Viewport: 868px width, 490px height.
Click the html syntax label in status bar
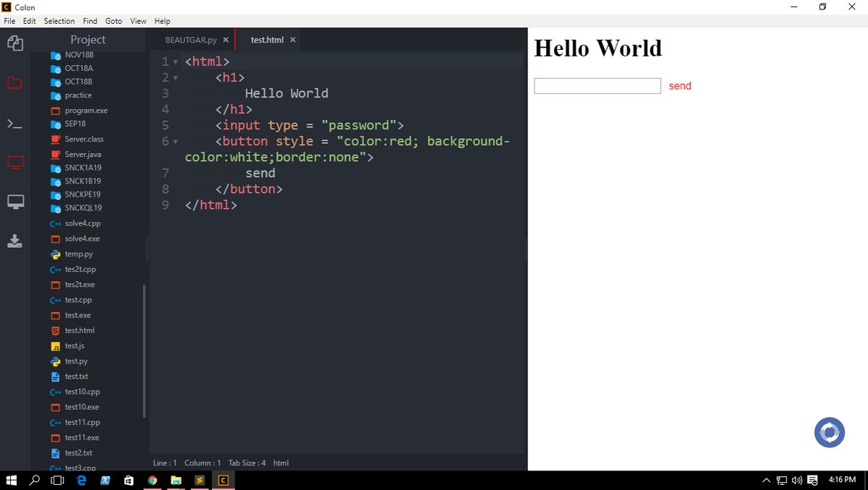pos(281,463)
